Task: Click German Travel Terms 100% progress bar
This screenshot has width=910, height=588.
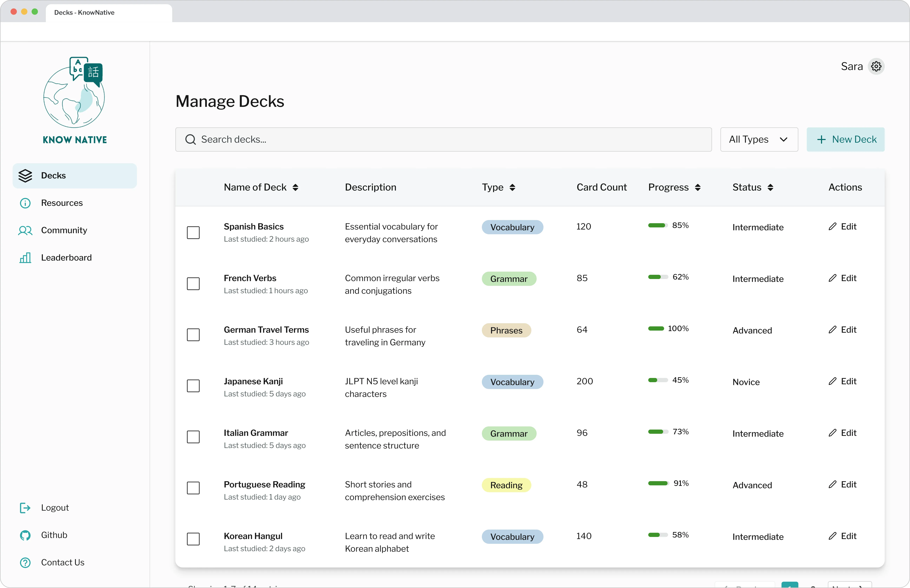Action: (x=656, y=328)
